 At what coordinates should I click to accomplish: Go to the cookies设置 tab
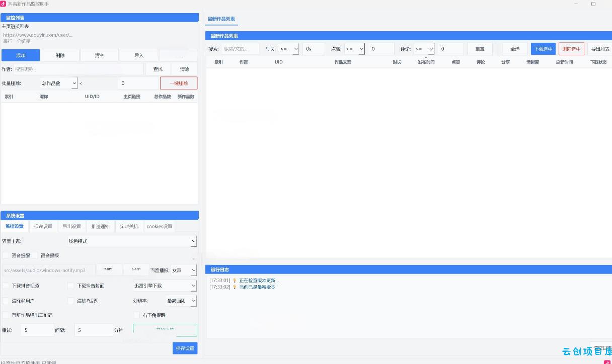click(x=160, y=226)
